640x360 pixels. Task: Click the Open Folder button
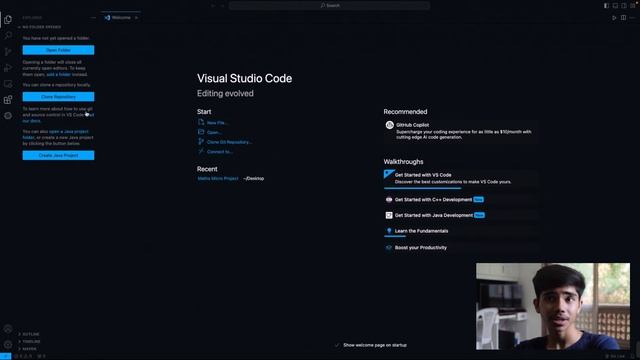[58, 50]
